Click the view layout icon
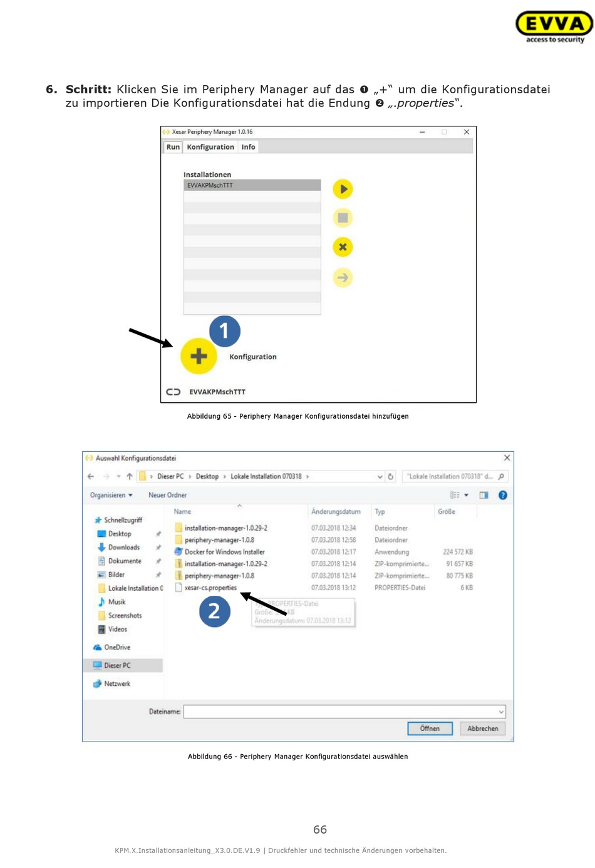This screenshot has width=595, height=868. (455, 495)
